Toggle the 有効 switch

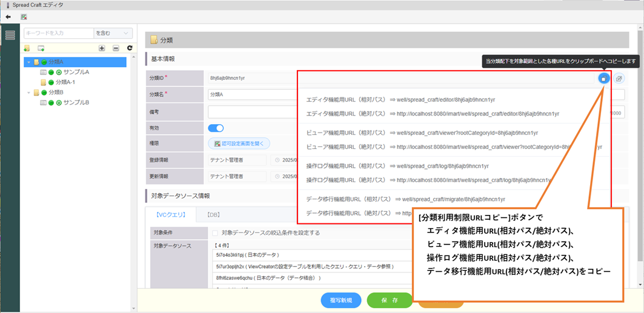[216, 128]
